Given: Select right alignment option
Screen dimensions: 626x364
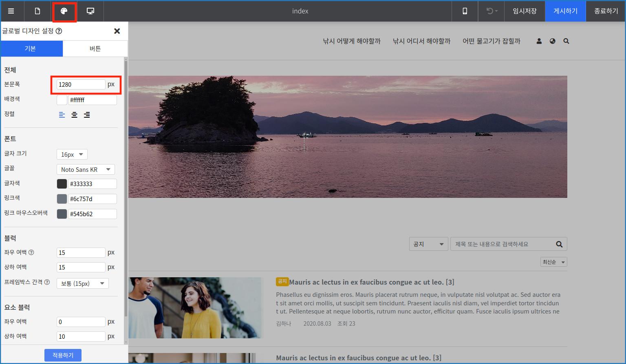Looking at the screenshot, I should (87, 115).
